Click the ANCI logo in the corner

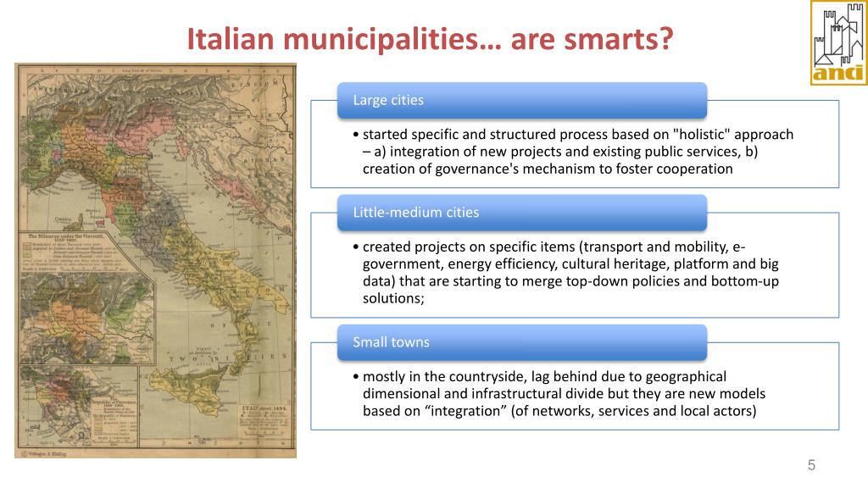click(838, 42)
